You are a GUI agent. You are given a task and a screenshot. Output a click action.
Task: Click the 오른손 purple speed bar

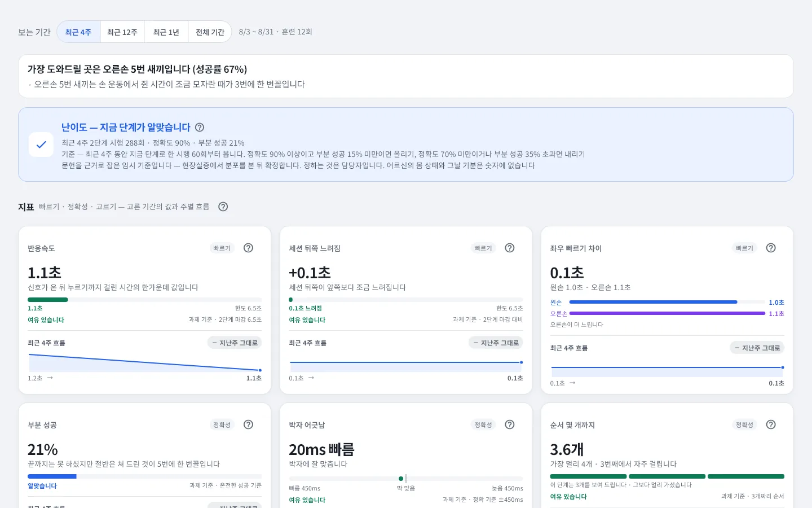tap(667, 313)
